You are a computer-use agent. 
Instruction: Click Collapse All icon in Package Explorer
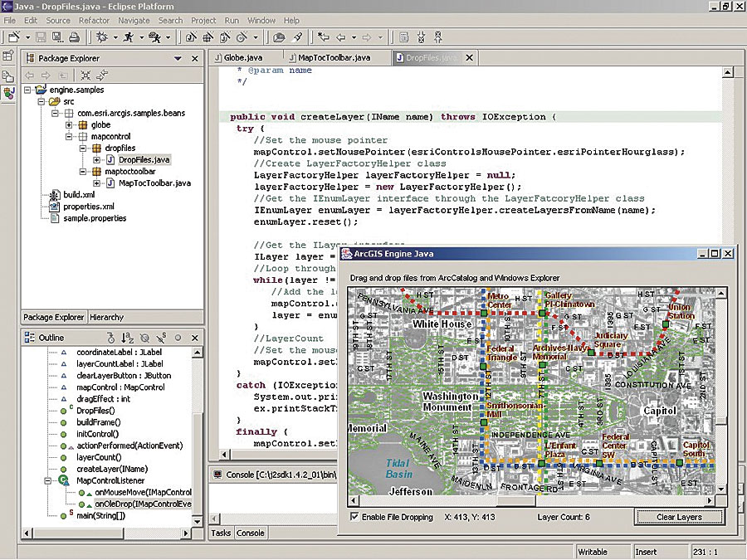coord(85,75)
